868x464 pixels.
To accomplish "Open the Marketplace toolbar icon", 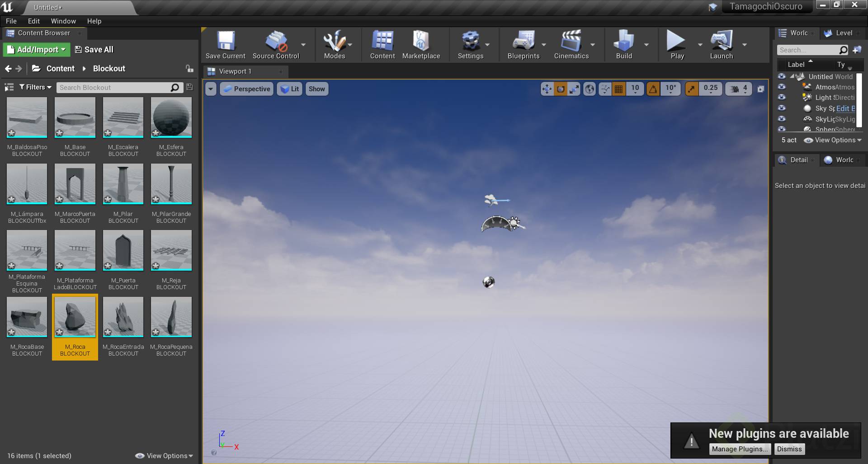I will [x=421, y=44].
